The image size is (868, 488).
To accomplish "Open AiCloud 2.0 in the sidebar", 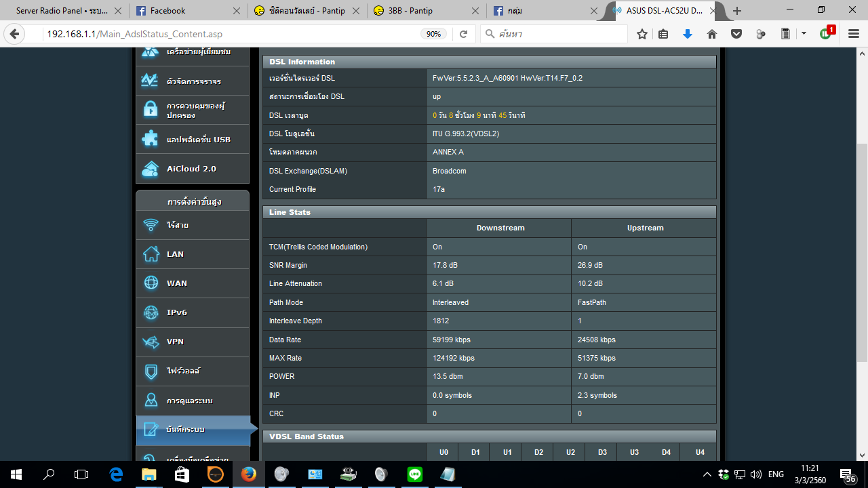I will pyautogui.click(x=193, y=169).
